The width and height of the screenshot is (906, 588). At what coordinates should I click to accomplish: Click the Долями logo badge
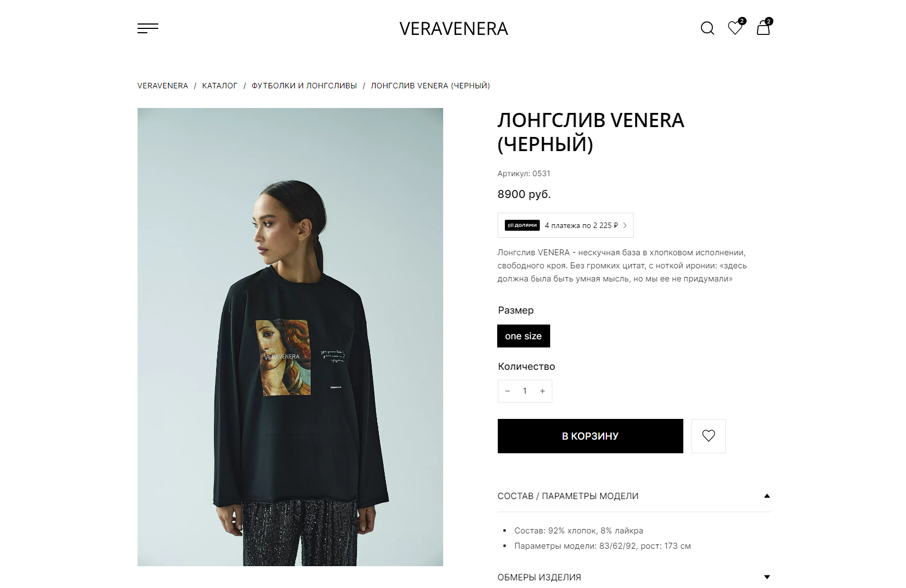pos(522,225)
